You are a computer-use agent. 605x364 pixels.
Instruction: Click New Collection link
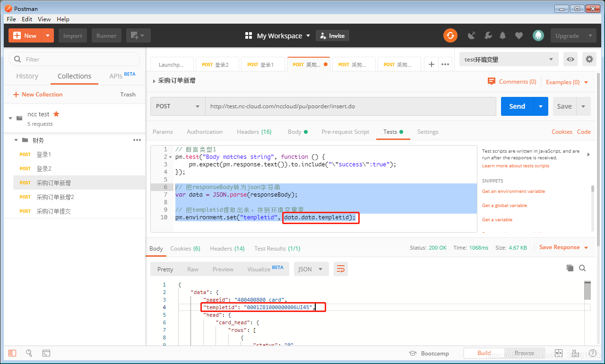[x=37, y=95]
